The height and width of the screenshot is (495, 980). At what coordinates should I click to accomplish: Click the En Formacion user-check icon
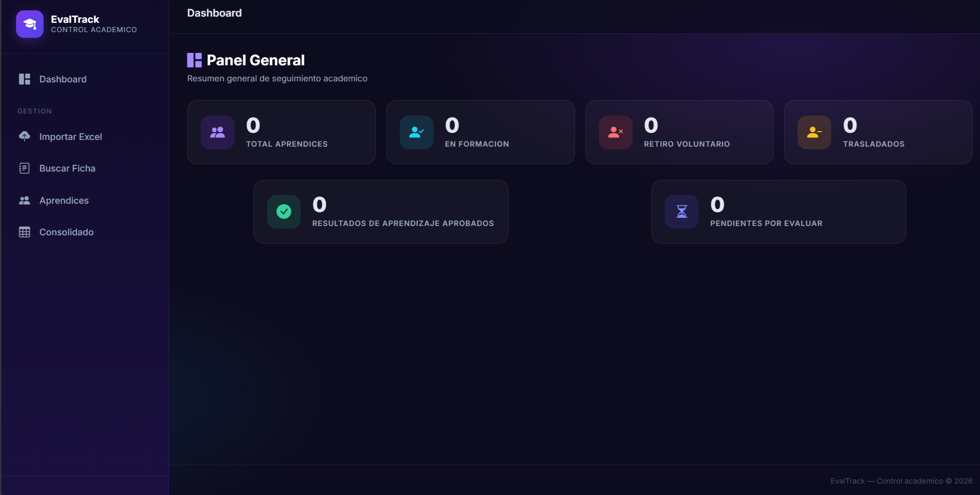pyautogui.click(x=416, y=132)
